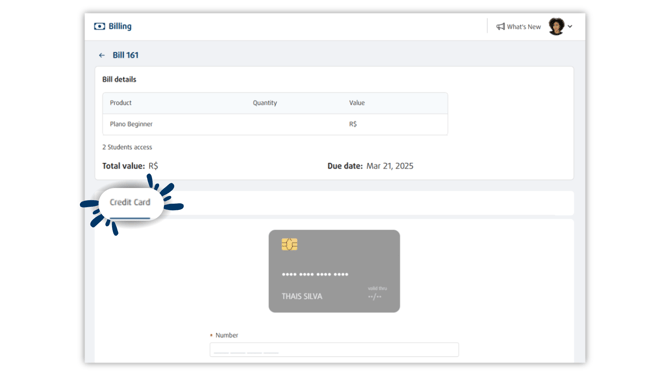Click the Value column header

(357, 103)
